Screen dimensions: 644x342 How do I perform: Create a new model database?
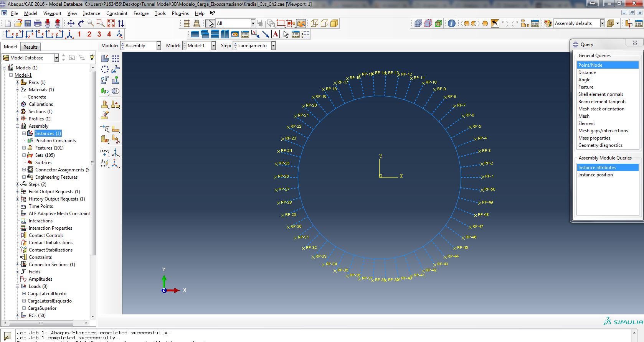(8, 23)
